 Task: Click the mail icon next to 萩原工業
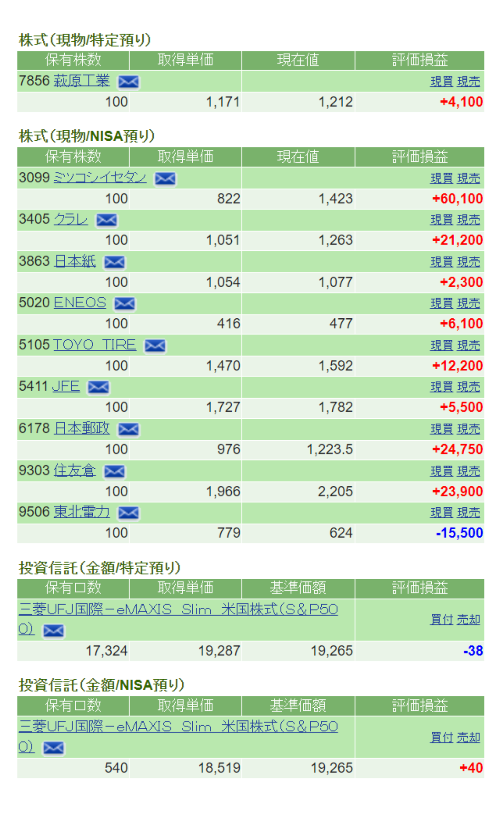(x=128, y=82)
